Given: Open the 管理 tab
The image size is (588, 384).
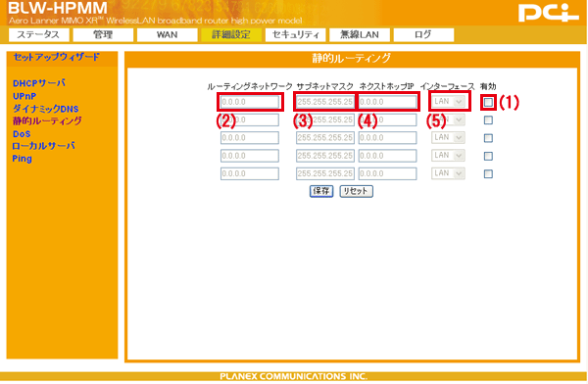Looking at the screenshot, I should (103, 34).
